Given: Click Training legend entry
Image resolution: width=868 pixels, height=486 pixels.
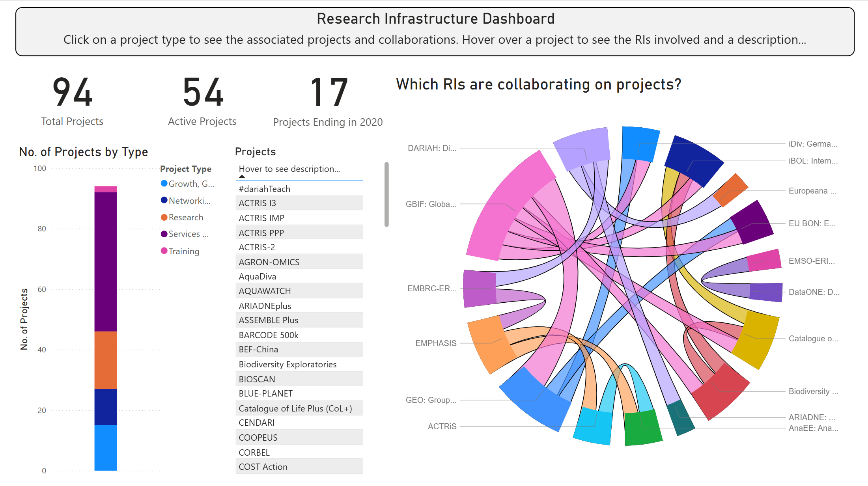Looking at the screenshot, I should point(180,251).
